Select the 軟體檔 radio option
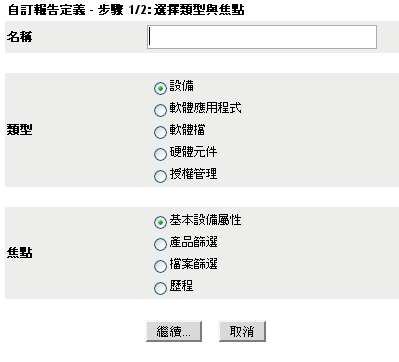The width and height of the screenshot is (399, 362). [160, 132]
